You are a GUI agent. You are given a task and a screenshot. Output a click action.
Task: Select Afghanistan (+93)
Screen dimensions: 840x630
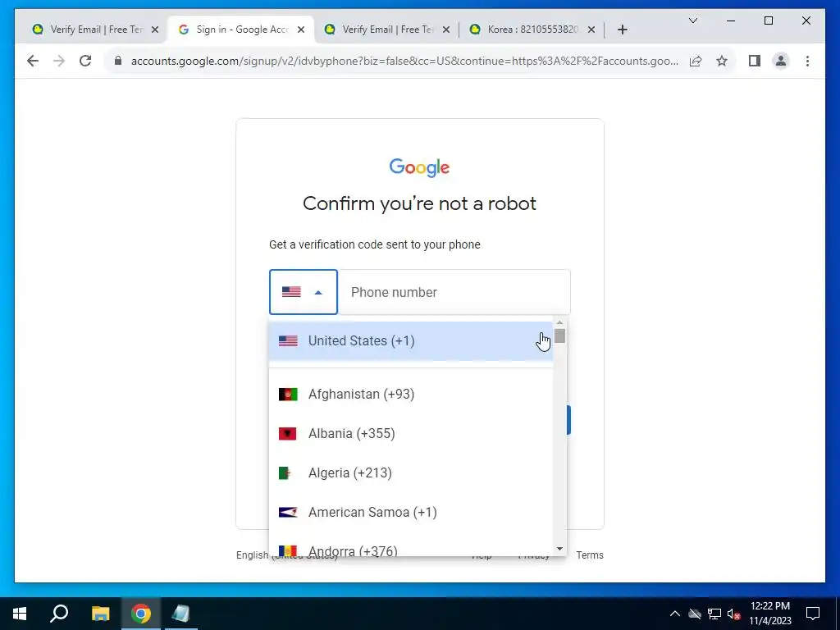tap(411, 395)
